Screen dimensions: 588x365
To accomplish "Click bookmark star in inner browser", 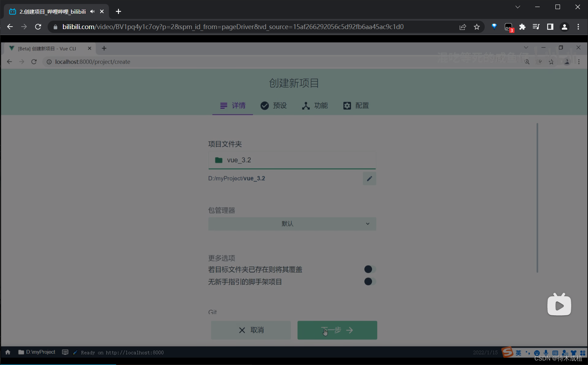I will pos(551,62).
